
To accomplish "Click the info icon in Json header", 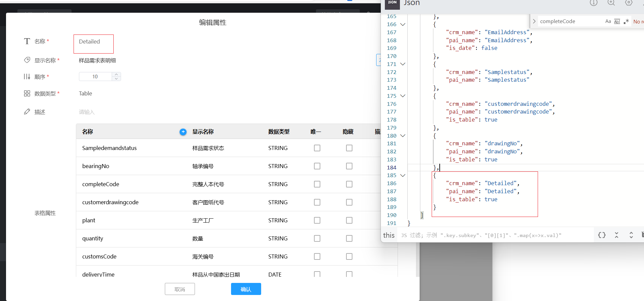I will pyautogui.click(x=594, y=3).
